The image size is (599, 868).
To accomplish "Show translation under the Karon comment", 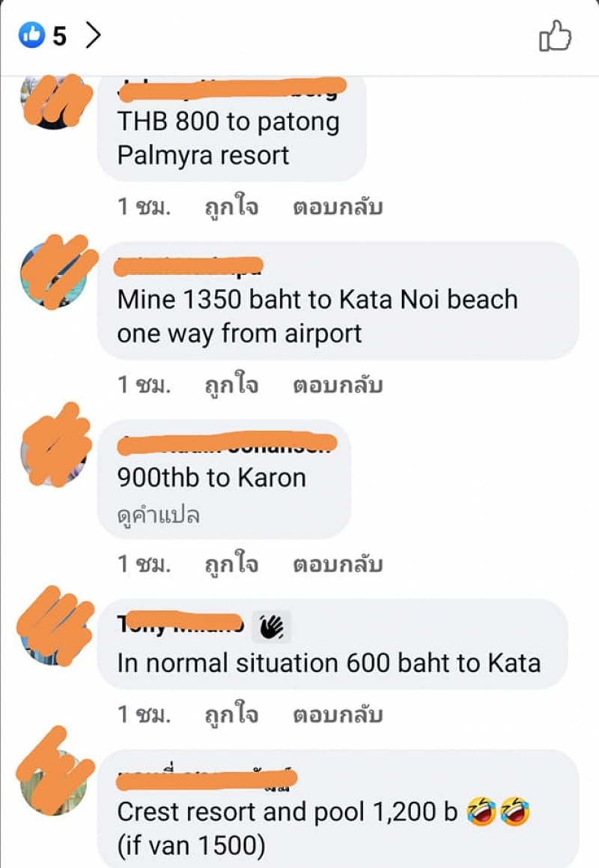I will tap(158, 515).
